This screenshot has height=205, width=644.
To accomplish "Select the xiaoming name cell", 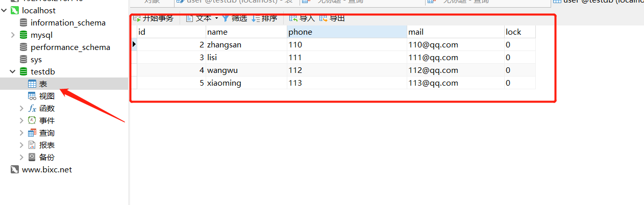I will click(x=246, y=83).
